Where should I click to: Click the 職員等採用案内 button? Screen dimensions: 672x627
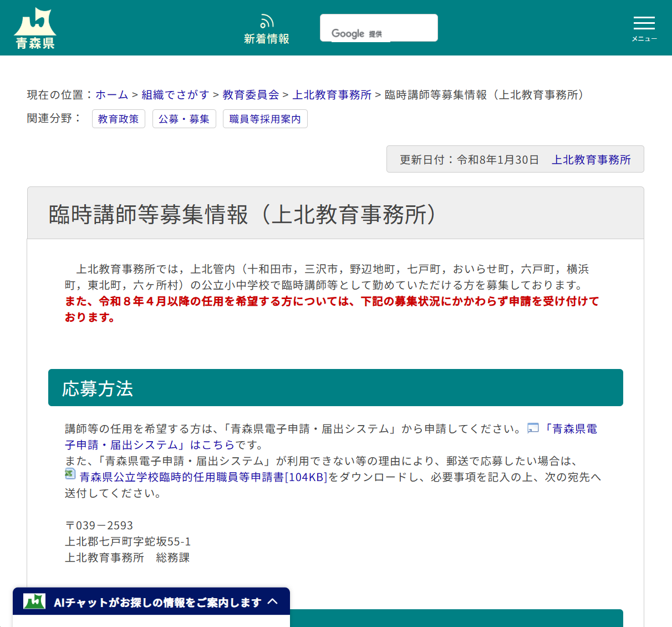point(265,118)
